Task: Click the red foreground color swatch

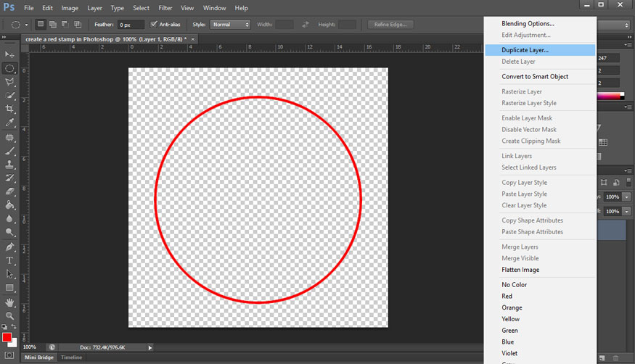Action: [7, 337]
